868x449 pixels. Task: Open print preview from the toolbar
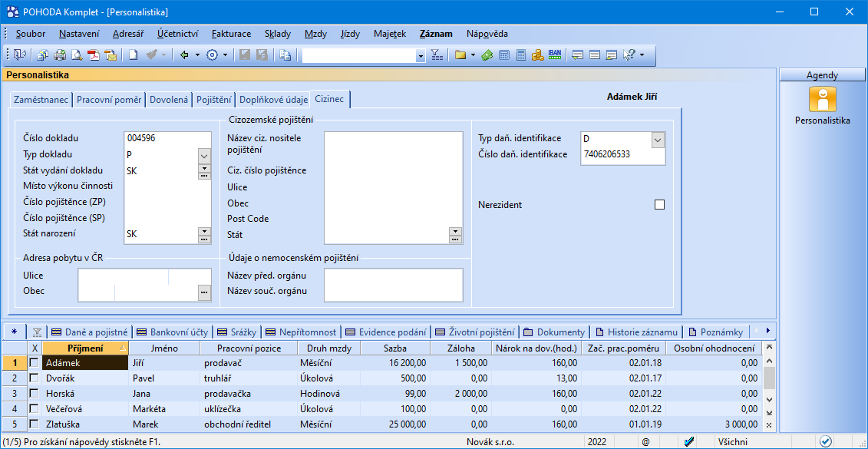point(76,55)
